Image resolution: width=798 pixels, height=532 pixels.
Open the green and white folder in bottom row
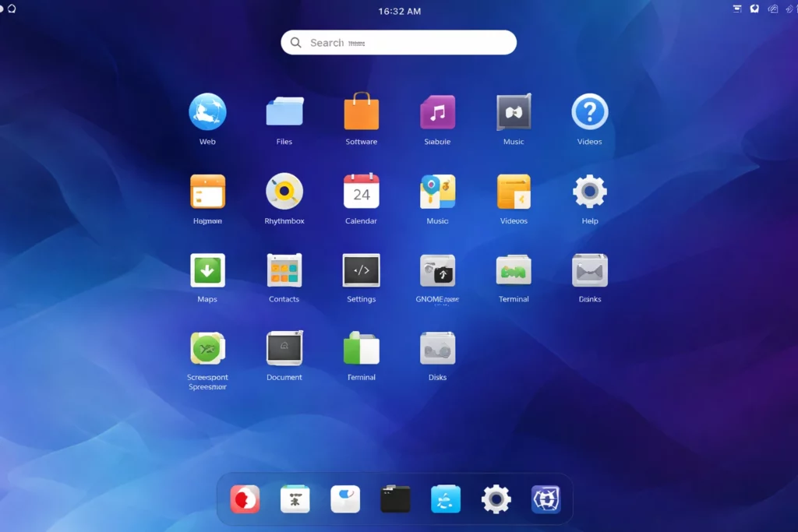coord(362,348)
